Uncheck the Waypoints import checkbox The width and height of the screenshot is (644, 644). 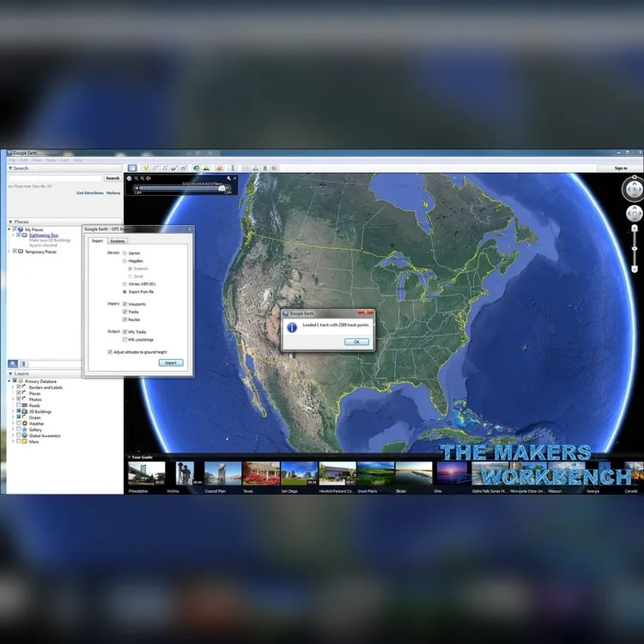125,304
